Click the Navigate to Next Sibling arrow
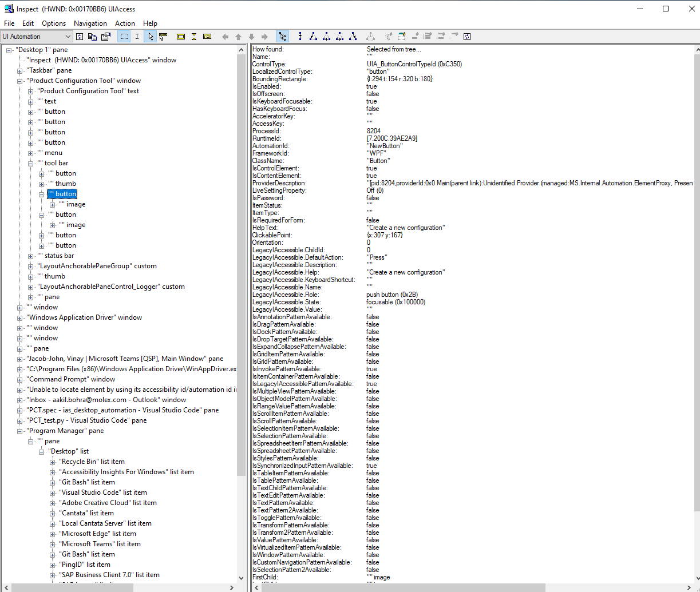 (340, 36)
